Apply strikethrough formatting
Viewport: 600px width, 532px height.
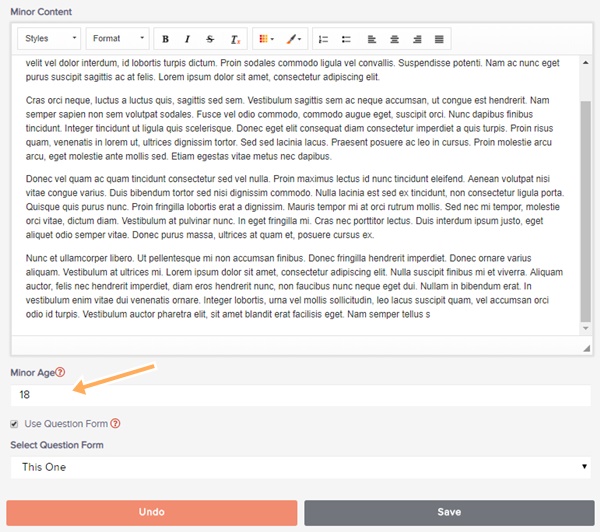pos(210,39)
